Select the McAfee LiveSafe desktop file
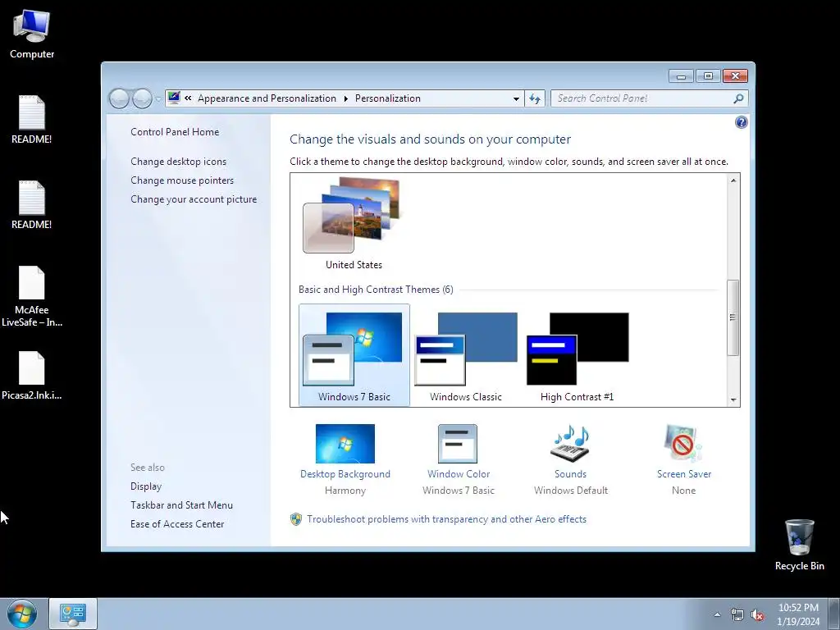The width and height of the screenshot is (840, 630). coord(32,297)
